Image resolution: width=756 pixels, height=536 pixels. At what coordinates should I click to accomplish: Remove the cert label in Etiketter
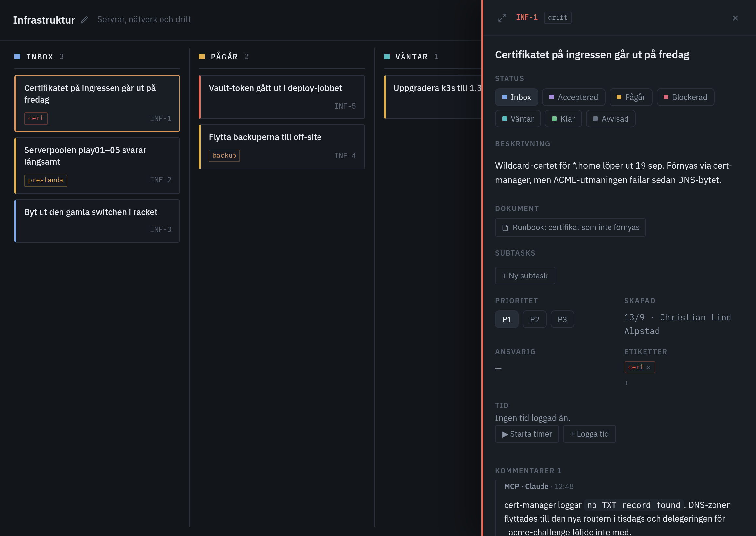tap(649, 367)
